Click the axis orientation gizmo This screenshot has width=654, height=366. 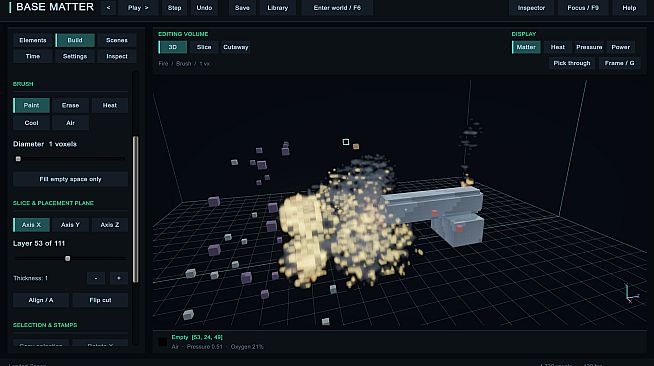click(x=631, y=293)
